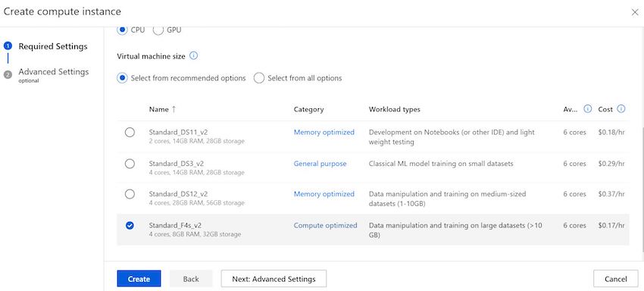The width and height of the screenshot is (644, 291).
Task: Select Standard_DS11_v2 radio button
Action: click(x=130, y=133)
